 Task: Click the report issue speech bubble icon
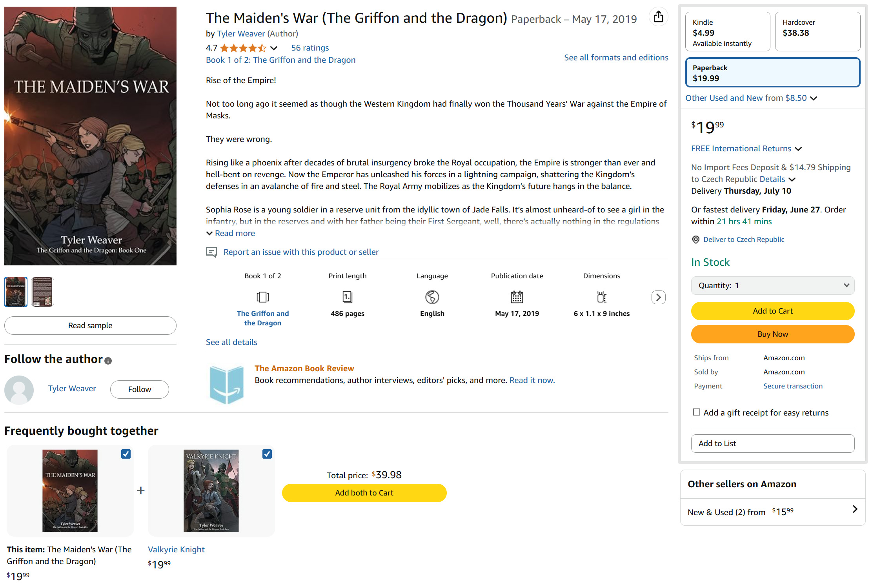coord(211,252)
